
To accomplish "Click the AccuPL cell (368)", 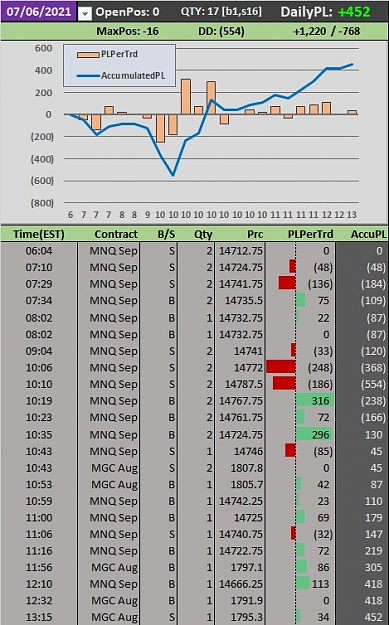I will tap(373, 368).
